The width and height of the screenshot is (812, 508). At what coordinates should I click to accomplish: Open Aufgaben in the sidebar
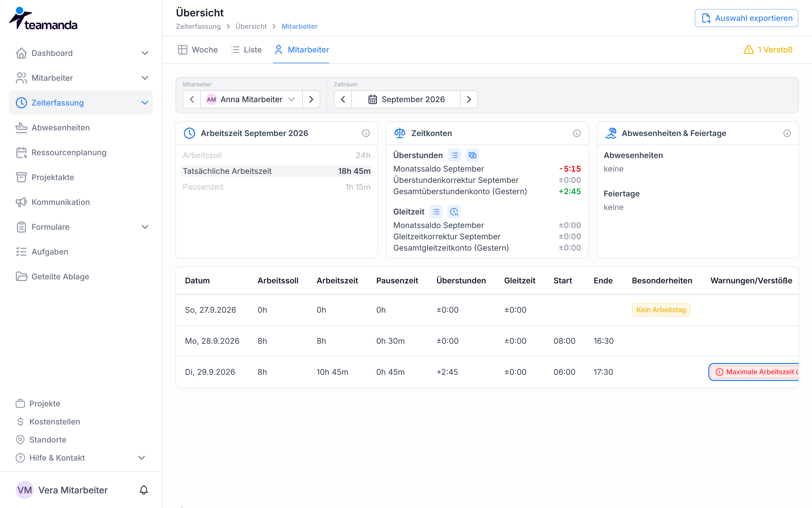pos(81,252)
